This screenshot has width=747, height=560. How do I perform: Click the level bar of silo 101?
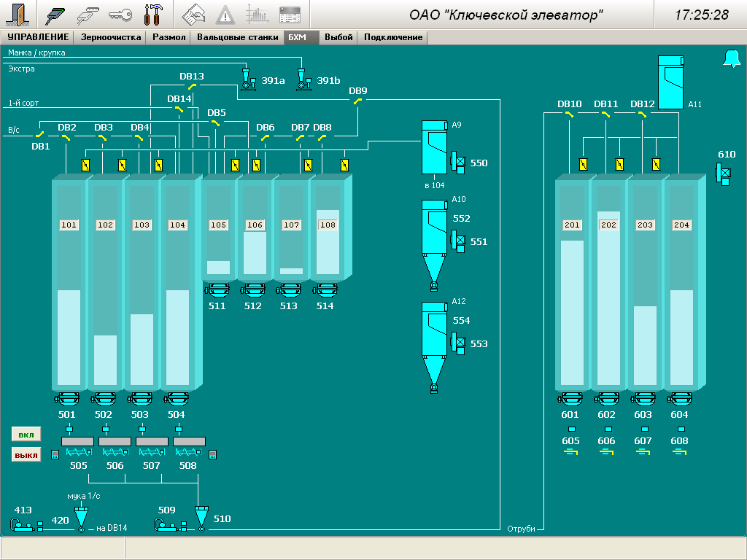coord(69,337)
